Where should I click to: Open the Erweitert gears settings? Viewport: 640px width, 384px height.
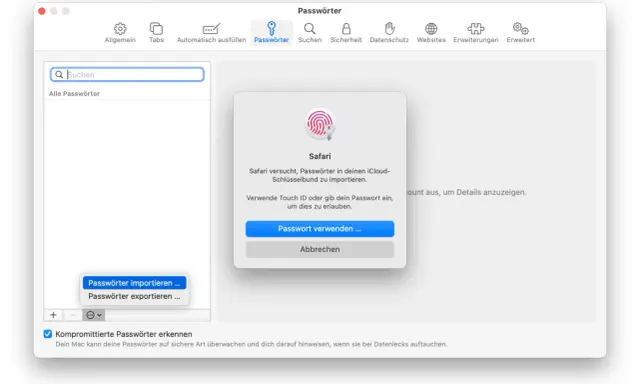(x=520, y=32)
